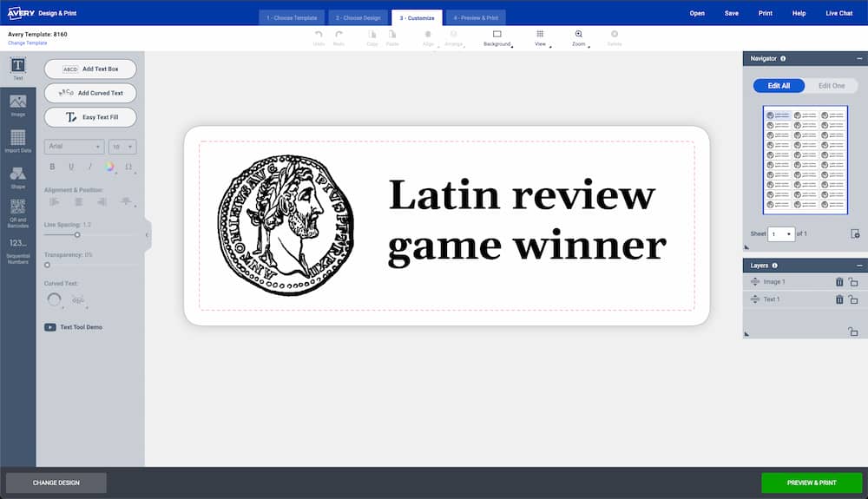Go to Choose Design step tab
The image size is (868, 499).
[x=358, y=17]
